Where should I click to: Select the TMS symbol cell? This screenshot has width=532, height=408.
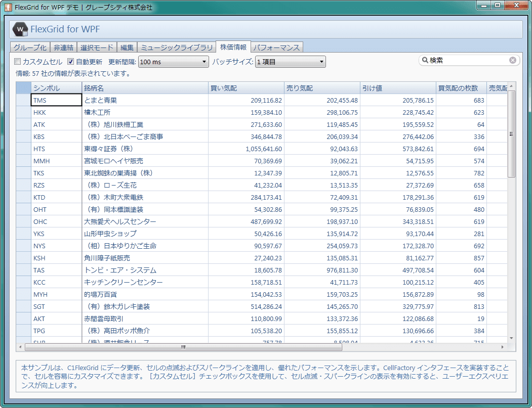(x=56, y=100)
